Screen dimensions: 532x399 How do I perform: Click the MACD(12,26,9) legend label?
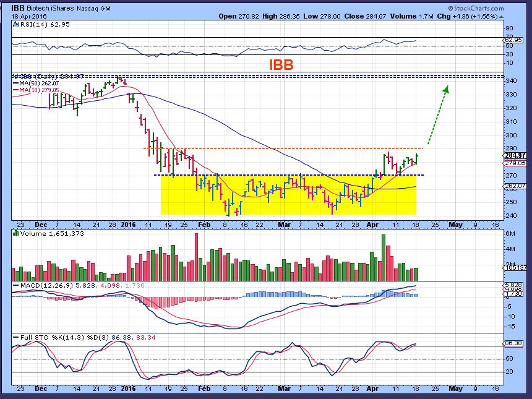[46, 286]
